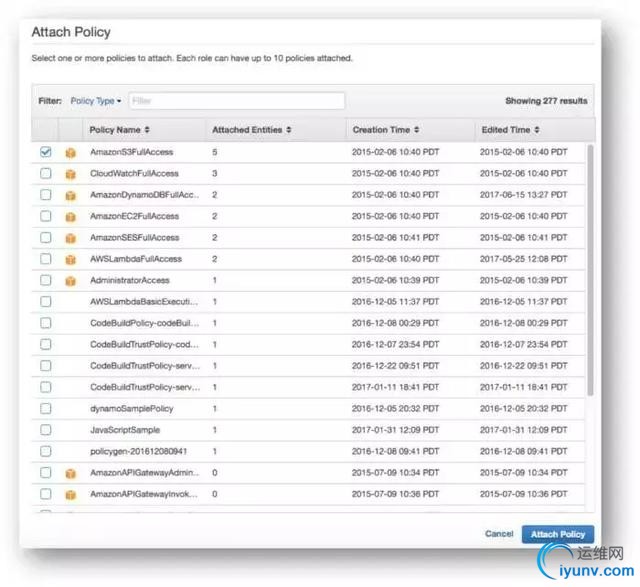Screen dimensions: 640x587
Task: Click the AmazonS3FullAccess managed policy icon
Action: [70, 153]
